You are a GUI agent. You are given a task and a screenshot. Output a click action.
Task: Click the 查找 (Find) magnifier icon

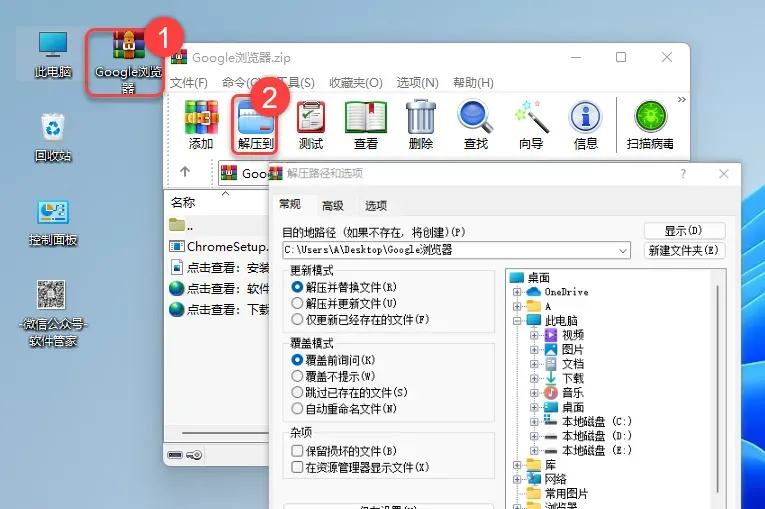coord(476,124)
